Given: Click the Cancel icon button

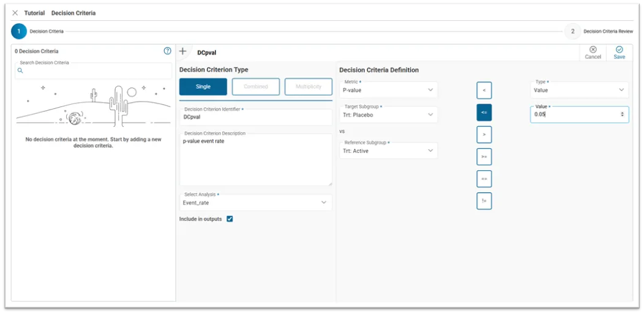Looking at the screenshot, I should point(593,53).
